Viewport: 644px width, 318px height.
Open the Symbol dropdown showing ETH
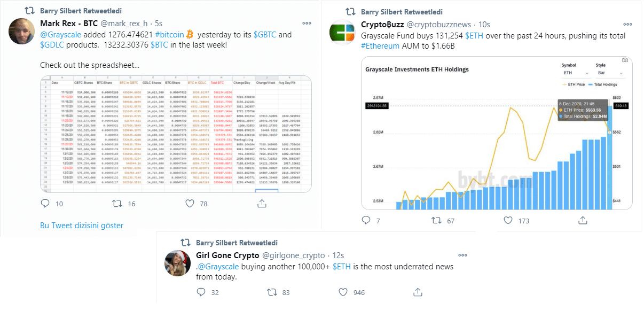(x=576, y=73)
